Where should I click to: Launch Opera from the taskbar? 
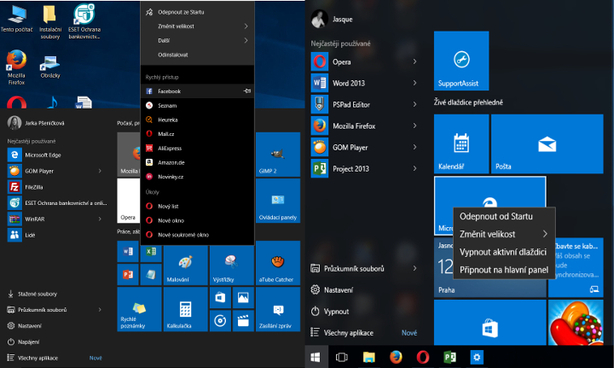tap(423, 357)
